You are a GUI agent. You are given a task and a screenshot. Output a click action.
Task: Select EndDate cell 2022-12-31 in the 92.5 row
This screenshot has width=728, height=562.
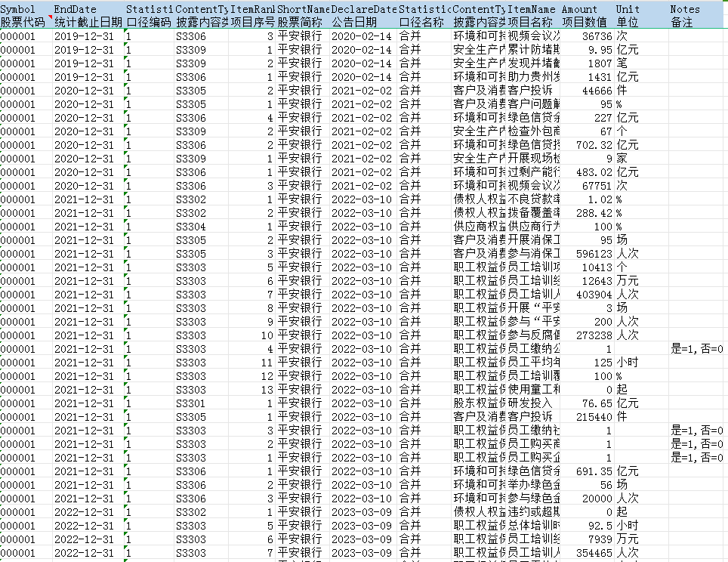tap(88, 526)
